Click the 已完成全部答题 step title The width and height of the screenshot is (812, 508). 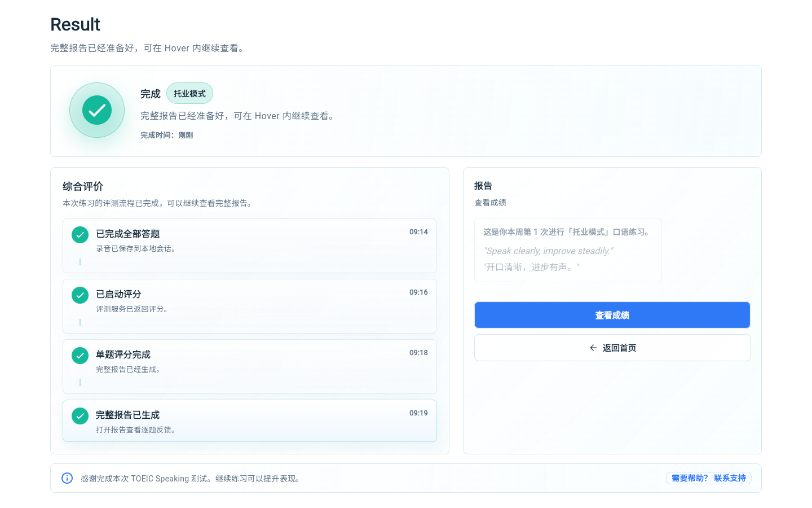point(128,234)
